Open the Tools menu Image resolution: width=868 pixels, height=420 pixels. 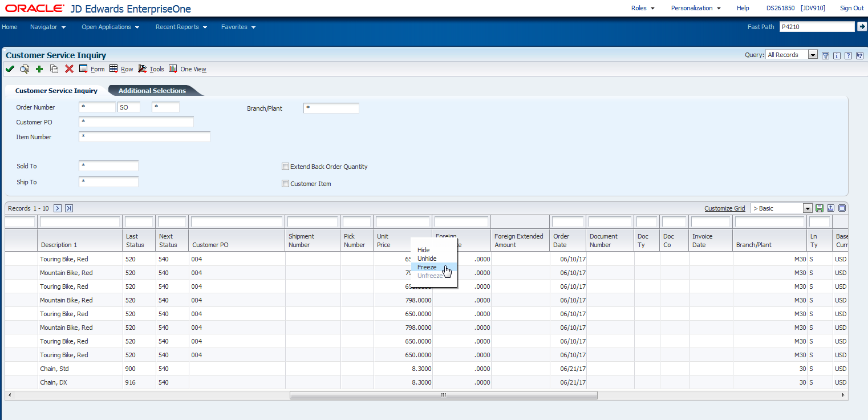[151, 69]
